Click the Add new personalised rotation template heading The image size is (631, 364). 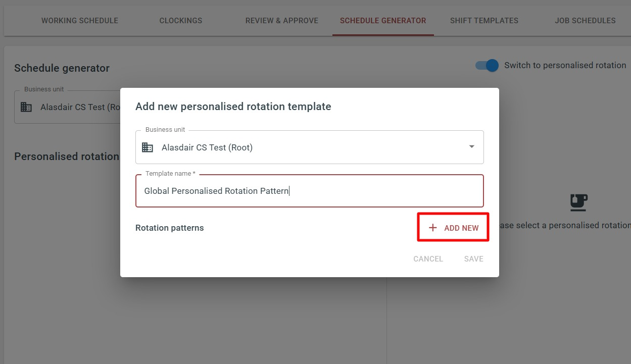pyautogui.click(x=233, y=107)
